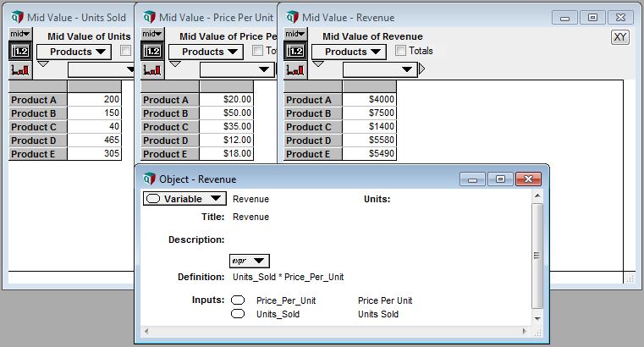Open column index dropdown in Units Sold window
The height and width of the screenshot is (347, 644).
point(102,69)
